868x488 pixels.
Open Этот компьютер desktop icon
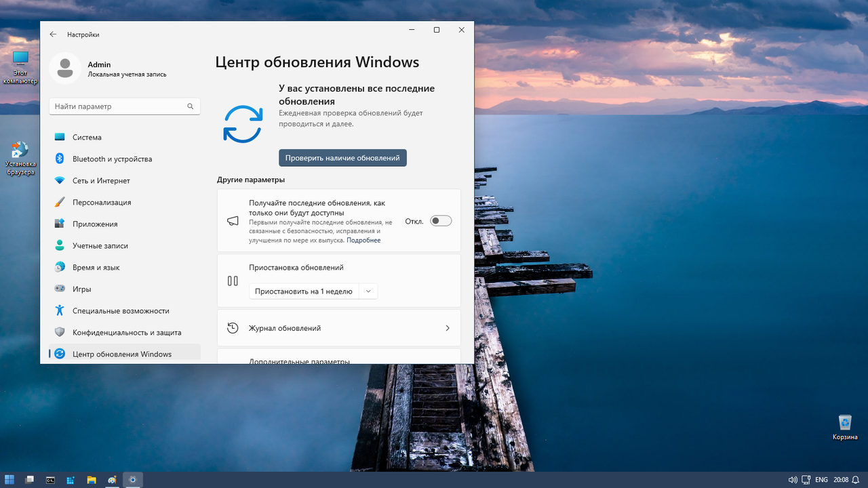pyautogui.click(x=20, y=67)
